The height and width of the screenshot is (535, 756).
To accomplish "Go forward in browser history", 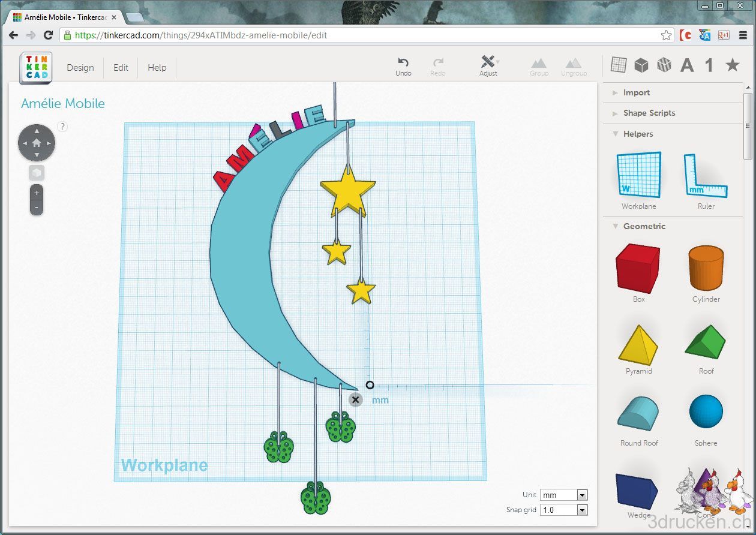I will tap(31, 35).
